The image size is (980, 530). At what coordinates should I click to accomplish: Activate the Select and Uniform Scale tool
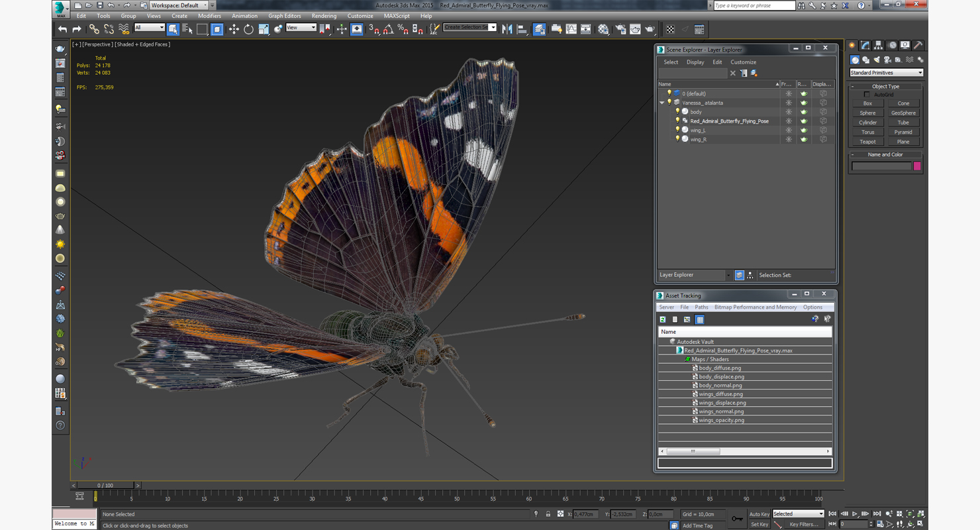pos(264,29)
